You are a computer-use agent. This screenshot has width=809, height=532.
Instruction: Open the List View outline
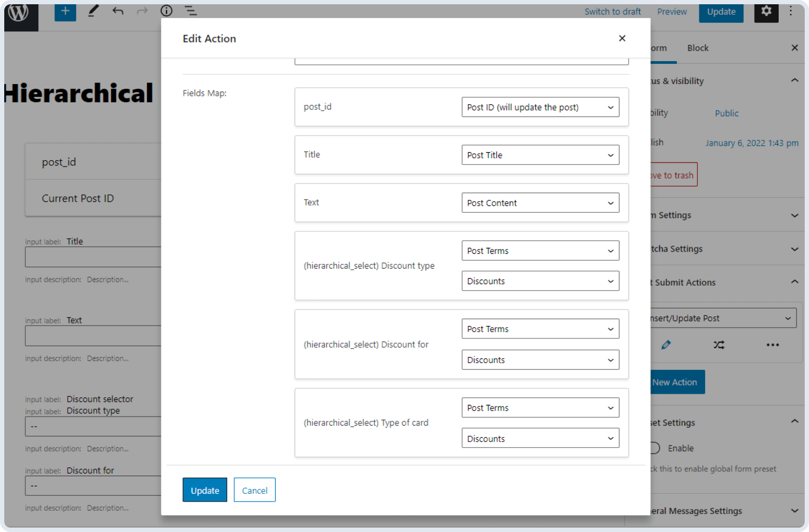(x=190, y=11)
